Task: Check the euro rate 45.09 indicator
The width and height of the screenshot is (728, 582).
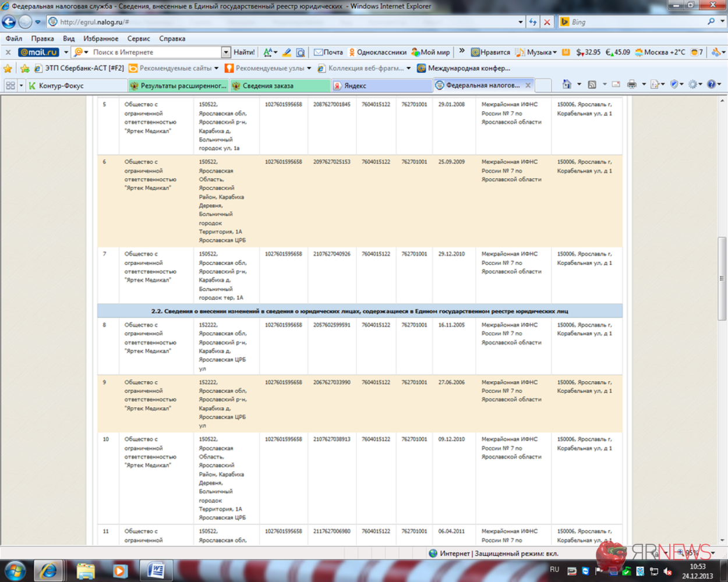Action: click(618, 52)
